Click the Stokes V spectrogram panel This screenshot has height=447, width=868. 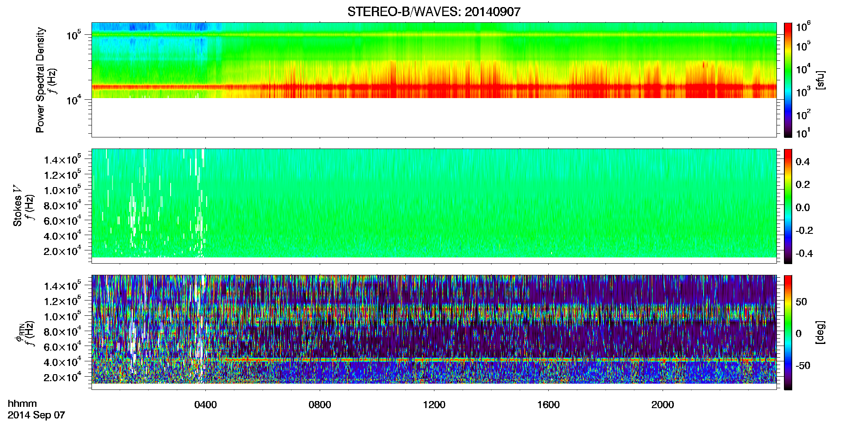pyautogui.click(x=434, y=206)
